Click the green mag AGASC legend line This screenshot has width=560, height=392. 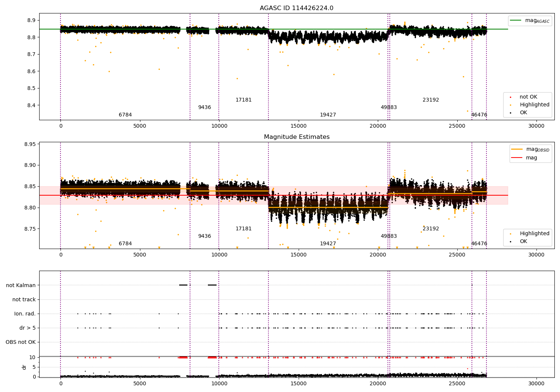pos(515,20)
